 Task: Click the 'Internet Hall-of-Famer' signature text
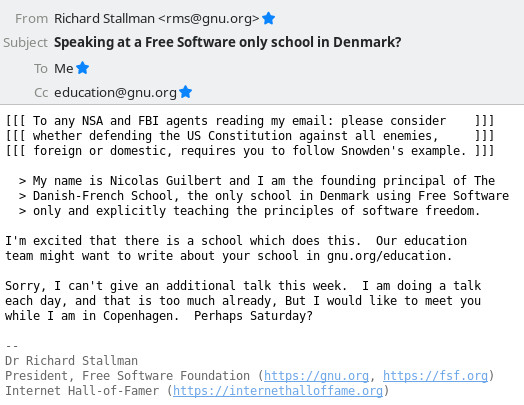(x=82, y=391)
